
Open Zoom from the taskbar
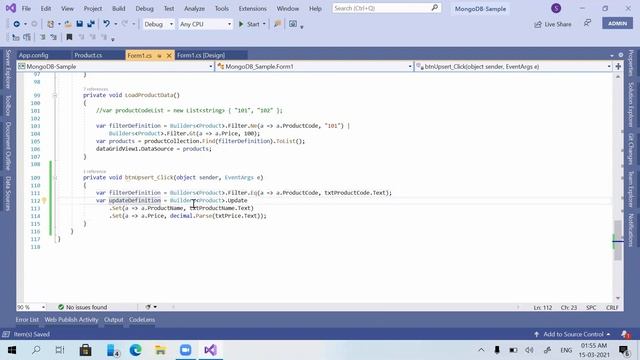pos(186,350)
